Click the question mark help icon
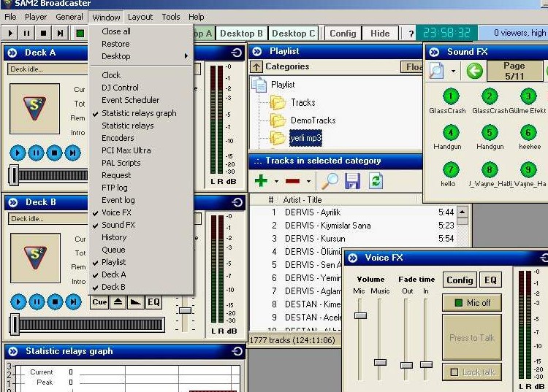The height and width of the screenshot is (392, 548). pos(411,34)
